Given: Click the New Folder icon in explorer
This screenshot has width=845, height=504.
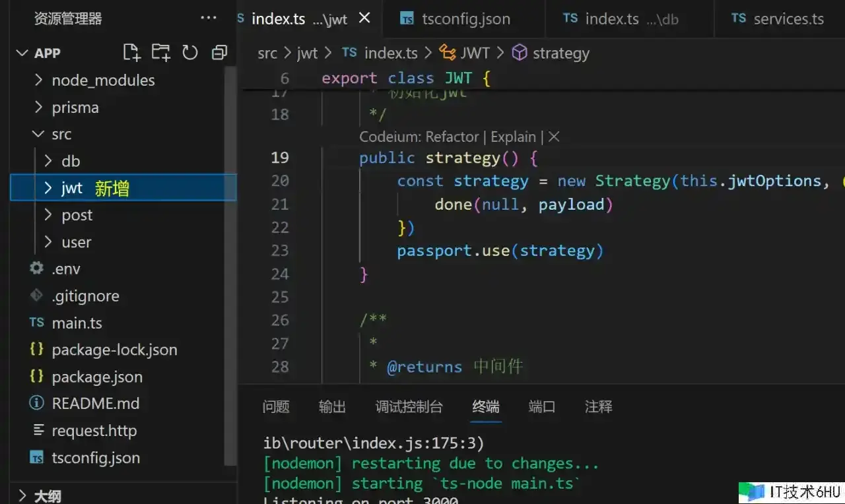Looking at the screenshot, I should coord(160,53).
